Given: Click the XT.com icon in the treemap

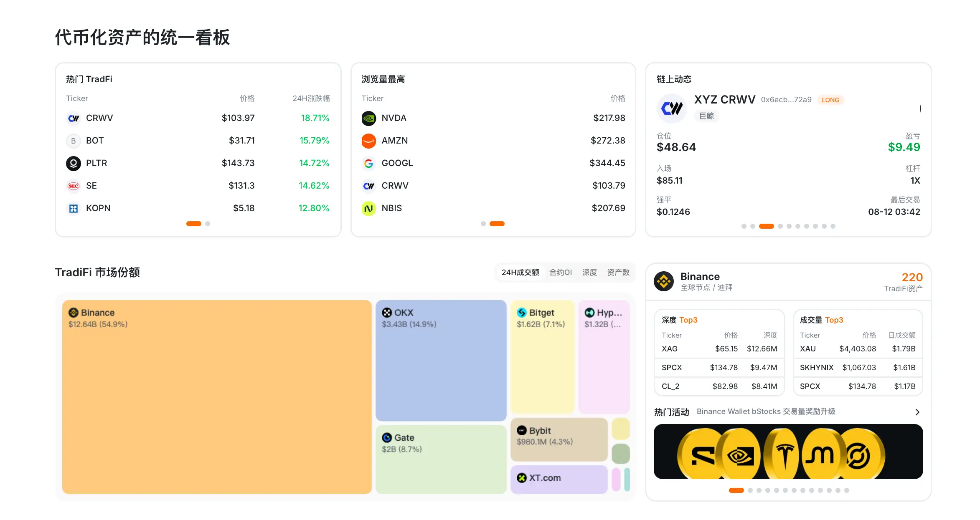Looking at the screenshot, I should click(522, 478).
